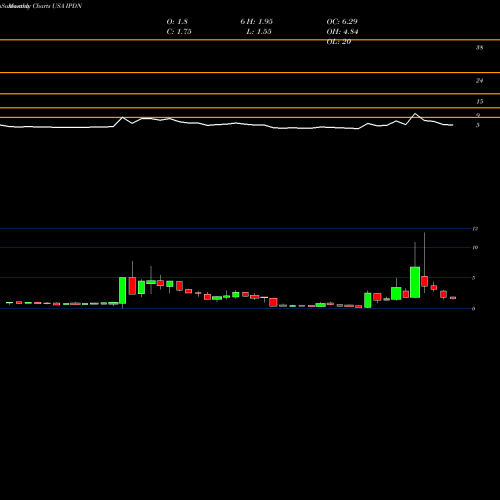Click the "Charts USA IPDN" chart title

point(57,6)
